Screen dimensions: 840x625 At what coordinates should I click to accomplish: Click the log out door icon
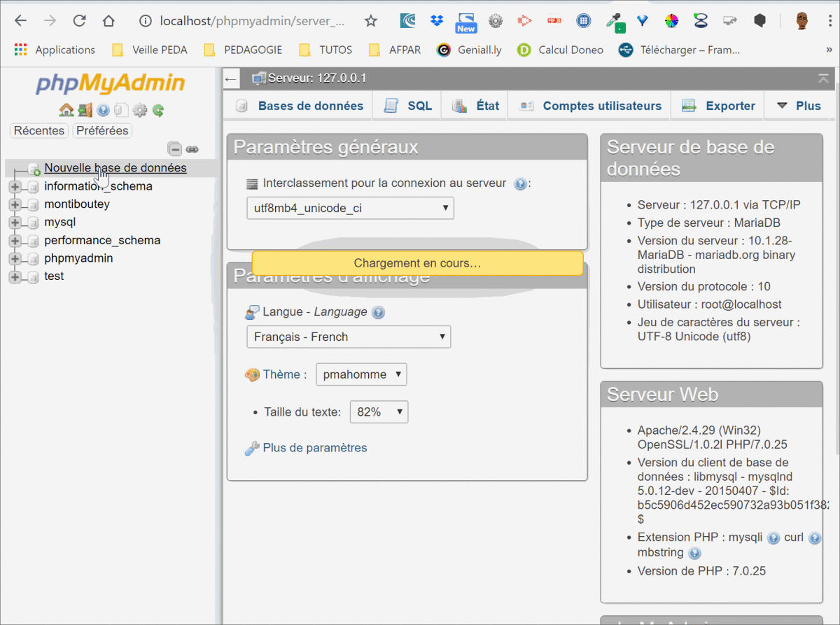[x=85, y=110]
